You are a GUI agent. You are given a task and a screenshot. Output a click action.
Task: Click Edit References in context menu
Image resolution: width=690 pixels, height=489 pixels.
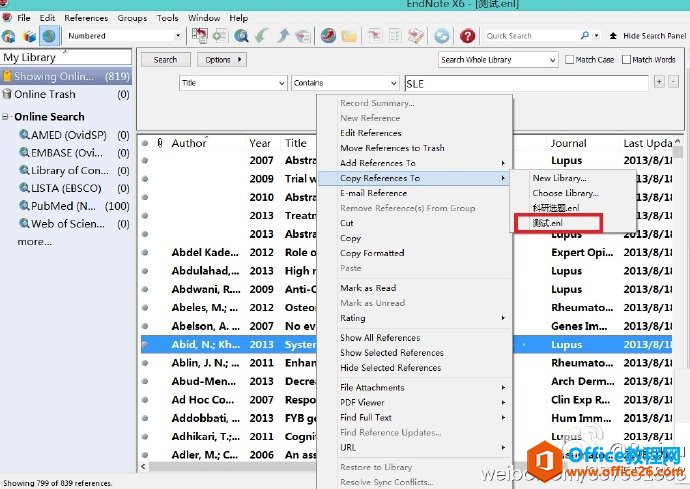click(371, 133)
